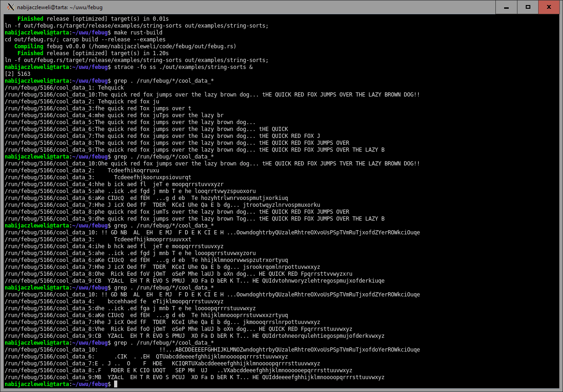Screen dimensions: 563x392
Task: Maximize the terminal window
Action: (x=528, y=7)
